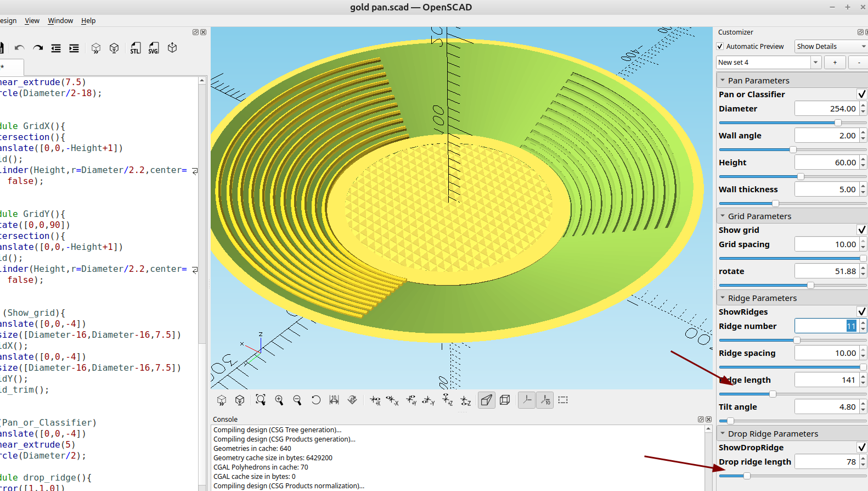The height and width of the screenshot is (491, 868).
Task: Click the redo arrow in the editor toolbar
Action: pos(38,48)
